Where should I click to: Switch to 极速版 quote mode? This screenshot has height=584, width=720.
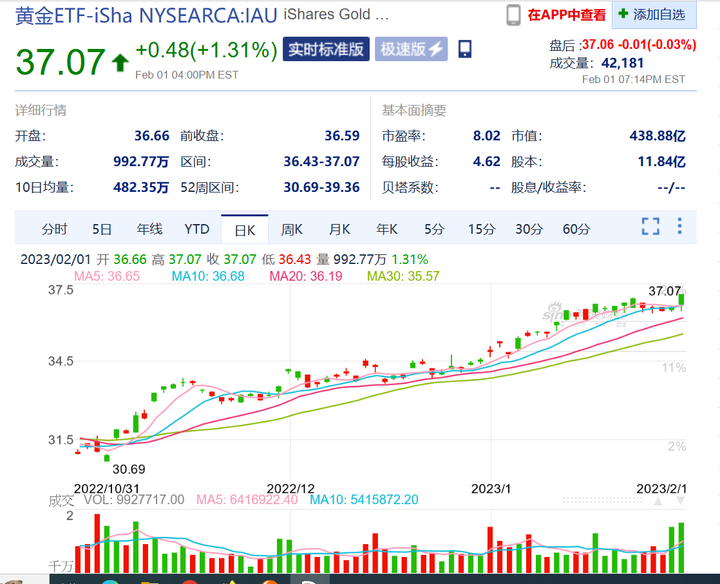pyautogui.click(x=411, y=49)
